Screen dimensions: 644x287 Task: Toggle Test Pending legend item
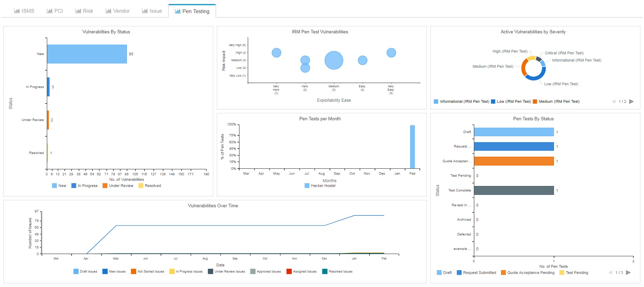coord(574,273)
